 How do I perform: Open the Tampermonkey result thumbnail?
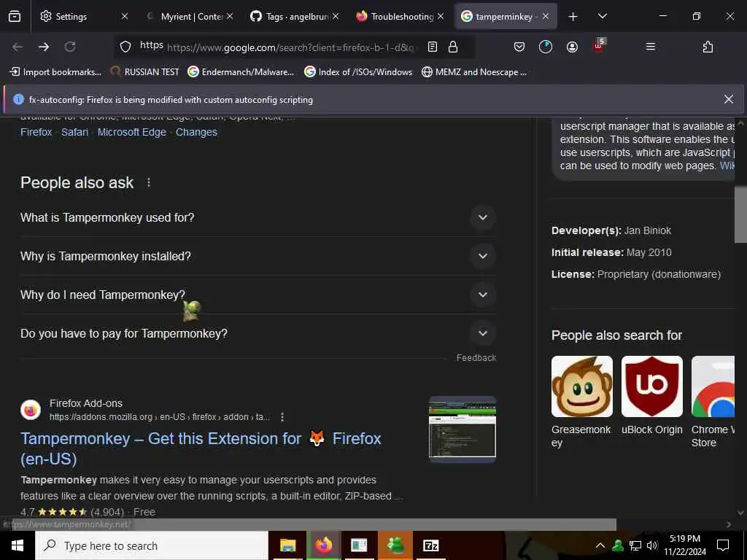tap(462, 429)
